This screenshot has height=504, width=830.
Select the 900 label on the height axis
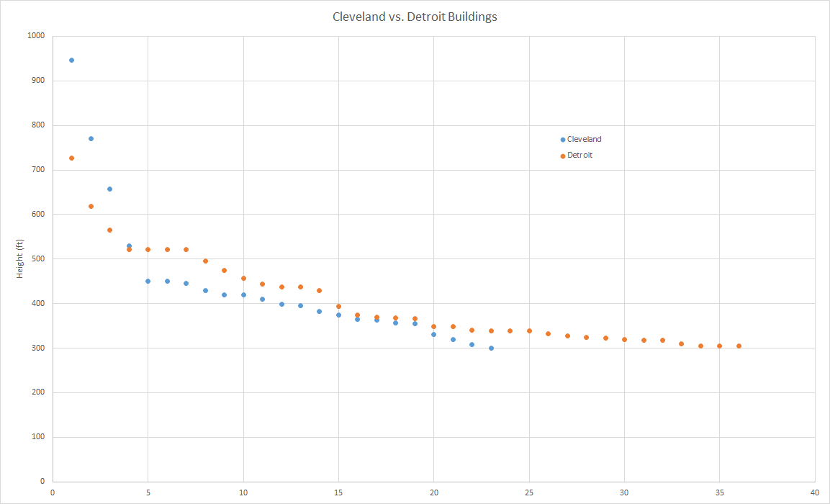[39, 81]
